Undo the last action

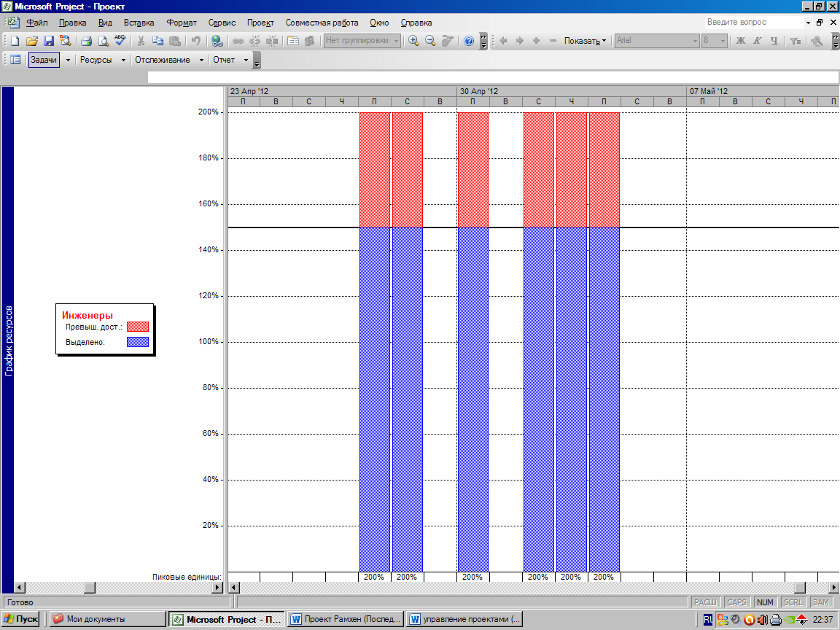pyautogui.click(x=195, y=41)
